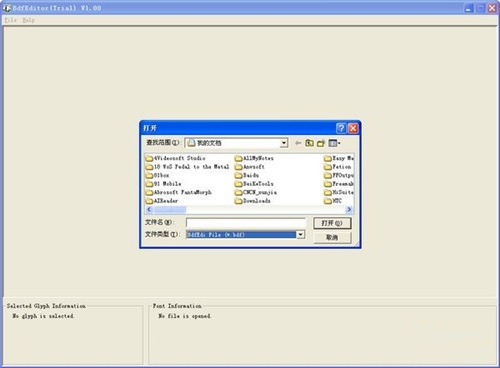Select the Abrosoft FantaMorph folder
The width and height of the screenshot is (500, 368).
178,192
